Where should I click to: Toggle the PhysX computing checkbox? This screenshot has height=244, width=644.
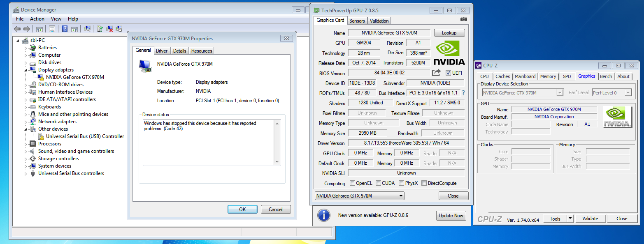point(402,183)
